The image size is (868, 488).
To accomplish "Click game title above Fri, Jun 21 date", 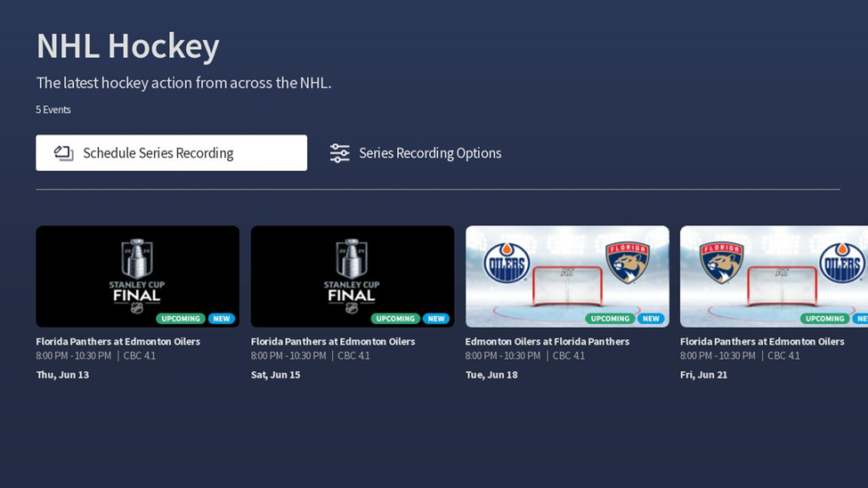I will pyautogui.click(x=762, y=341).
